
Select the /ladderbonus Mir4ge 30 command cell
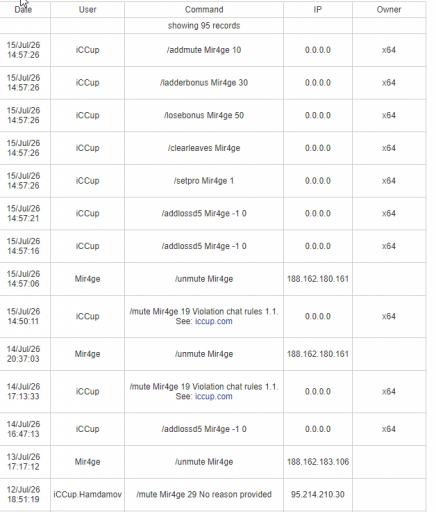[204, 83]
